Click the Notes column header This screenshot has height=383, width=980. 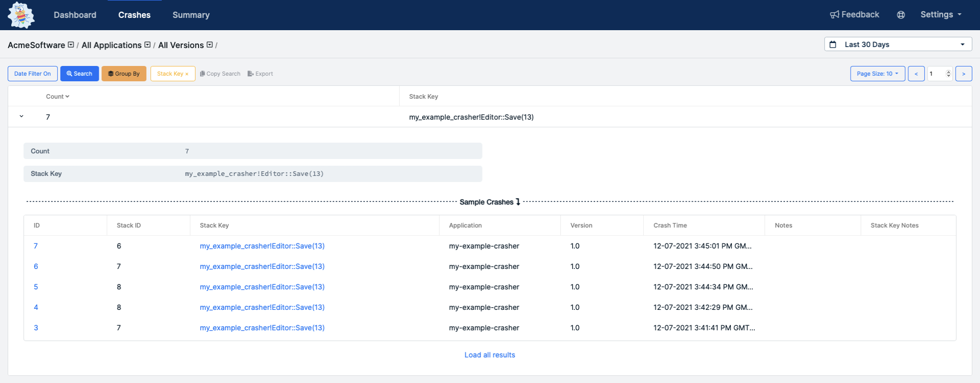(x=783, y=225)
